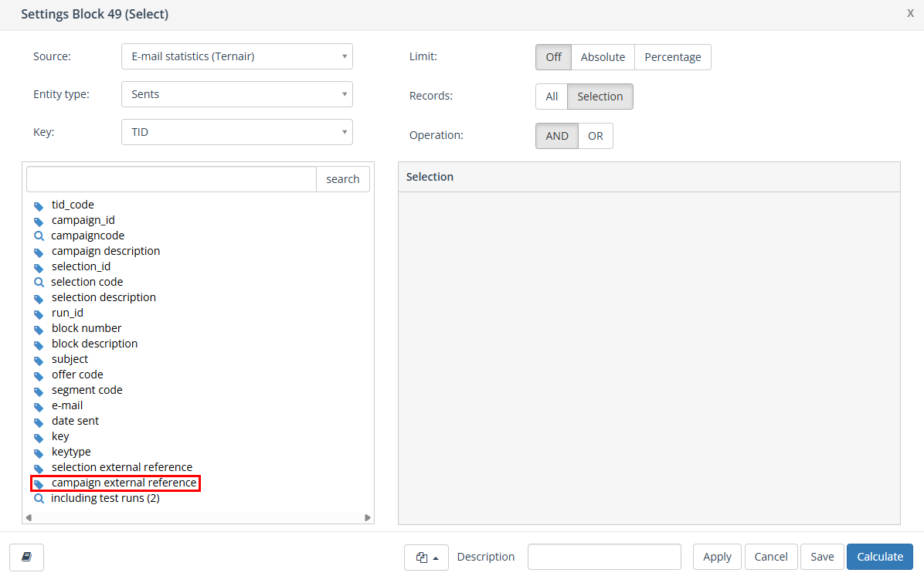Select the 'tid_code' field label

point(73,205)
